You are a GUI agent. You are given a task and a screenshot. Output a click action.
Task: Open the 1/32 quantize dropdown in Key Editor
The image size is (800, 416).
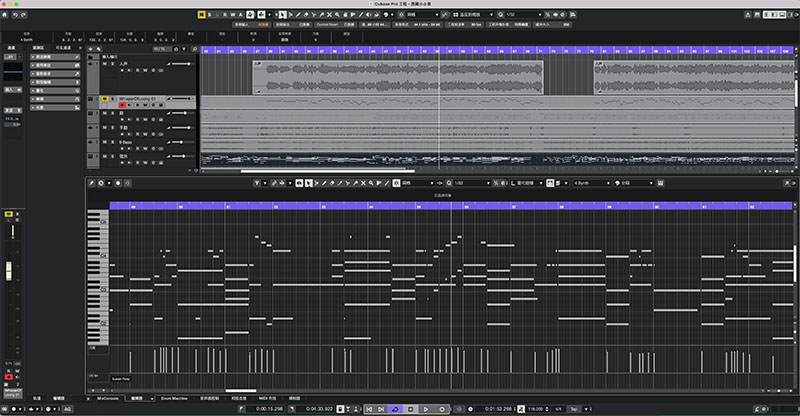point(471,183)
